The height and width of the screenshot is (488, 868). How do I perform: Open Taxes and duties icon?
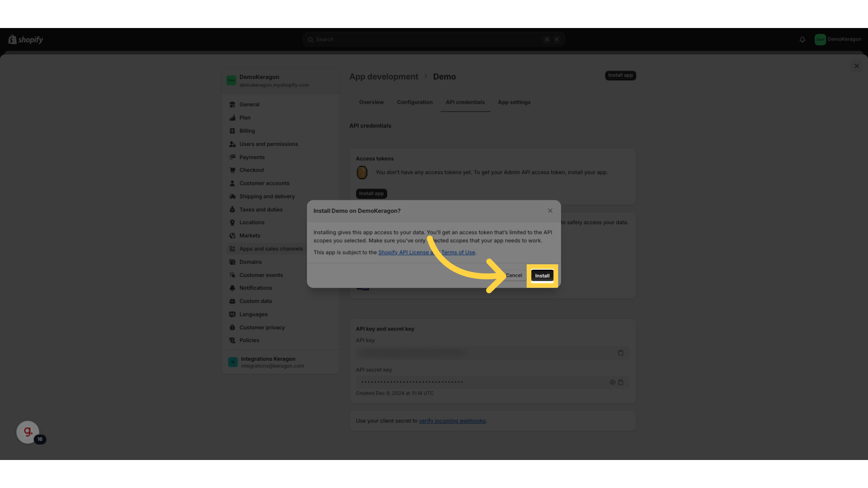(232, 210)
